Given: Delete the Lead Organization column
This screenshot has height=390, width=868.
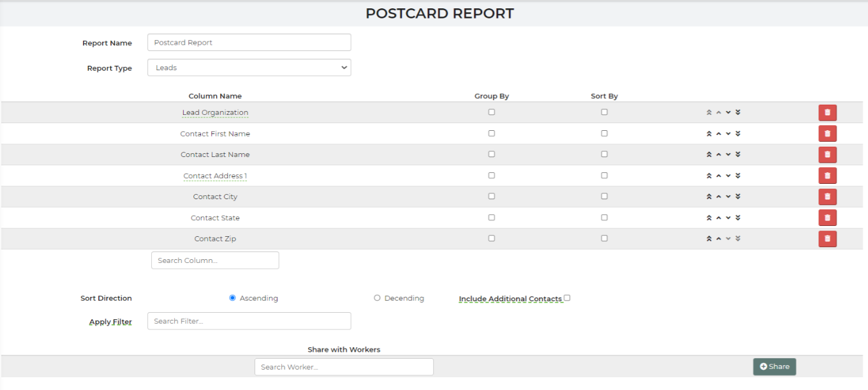Looking at the screenshot, I should [827, 112].
